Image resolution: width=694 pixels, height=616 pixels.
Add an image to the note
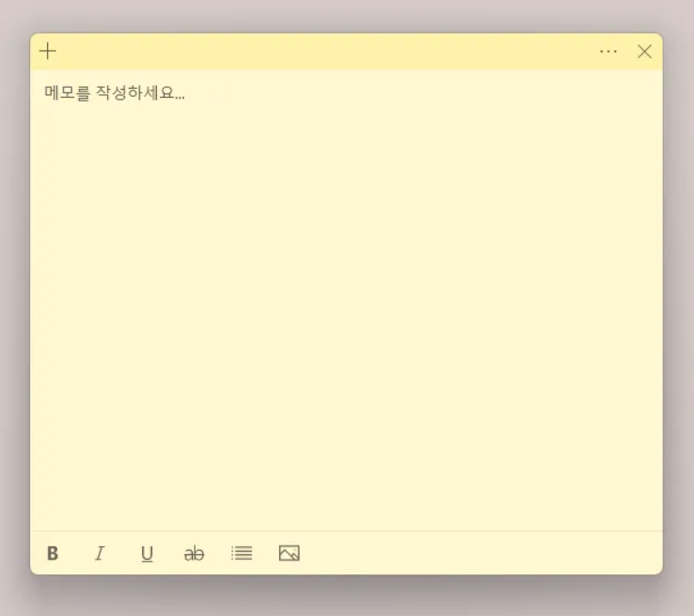(289, 553)
